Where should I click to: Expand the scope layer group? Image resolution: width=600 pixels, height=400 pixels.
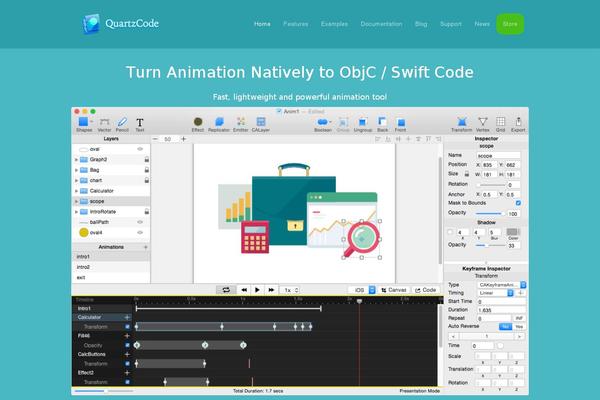coord(76,201)
